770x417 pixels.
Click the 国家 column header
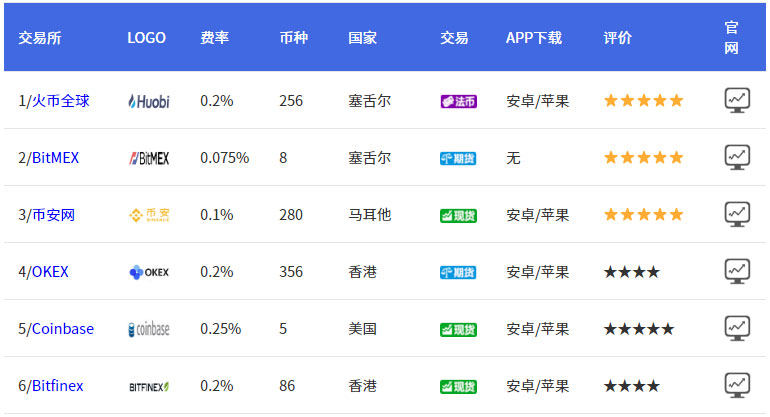tap(362, 38)
